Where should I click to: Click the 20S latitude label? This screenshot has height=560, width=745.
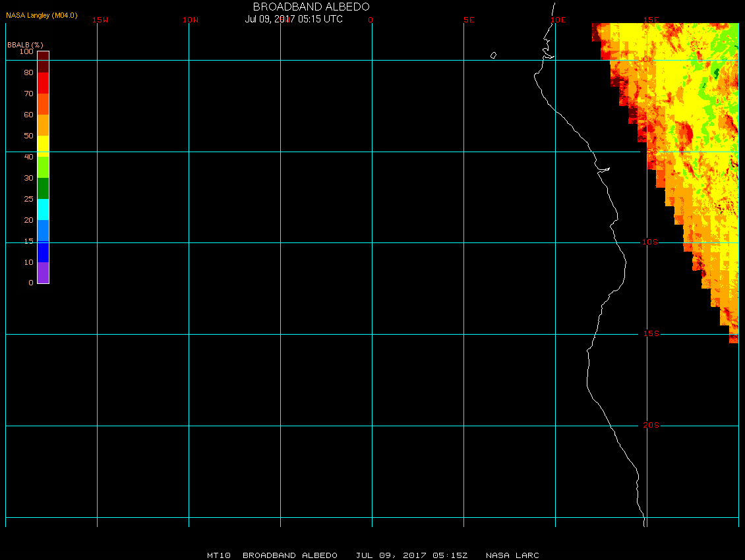click(x=651, y=425)
